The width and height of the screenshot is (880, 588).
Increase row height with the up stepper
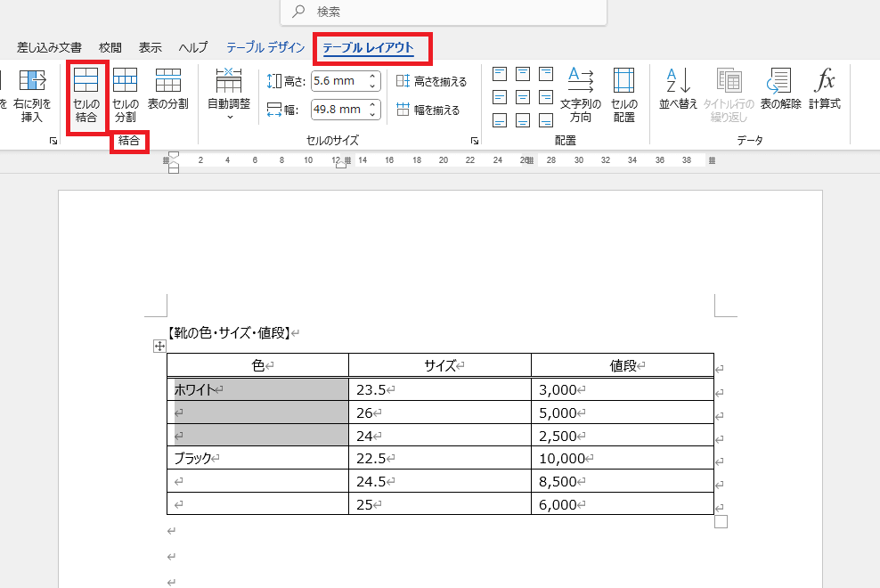click(x=372, y=76)
